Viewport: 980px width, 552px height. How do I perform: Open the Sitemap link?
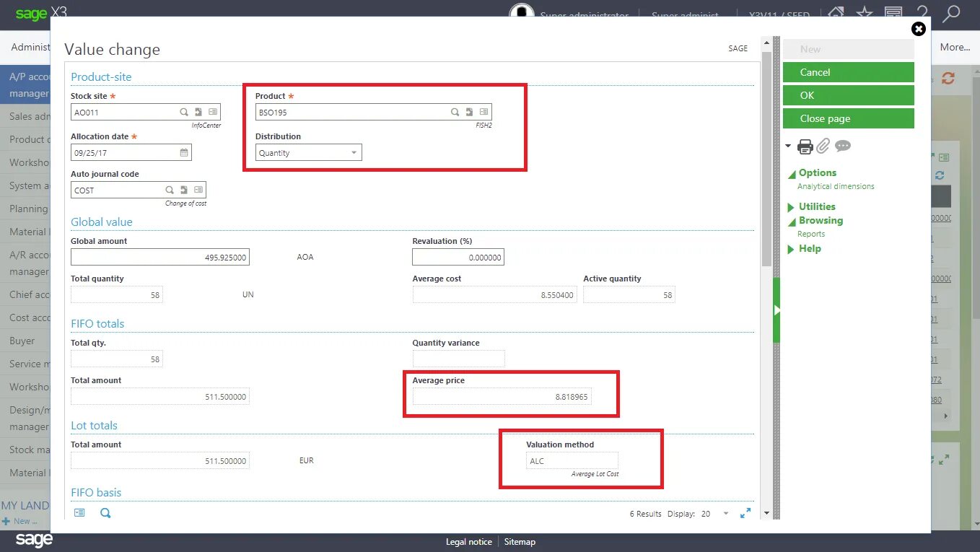click(520, 542)
